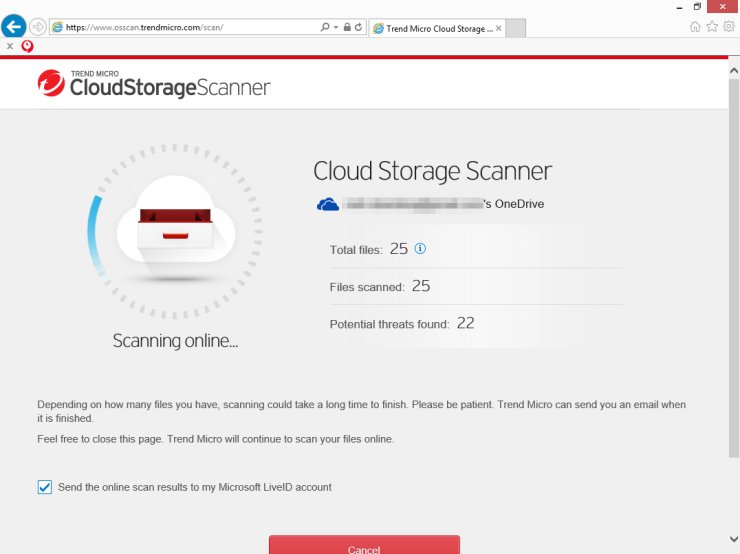Cancel the online scan
The image size is (740, 554).
pos(364,545)
